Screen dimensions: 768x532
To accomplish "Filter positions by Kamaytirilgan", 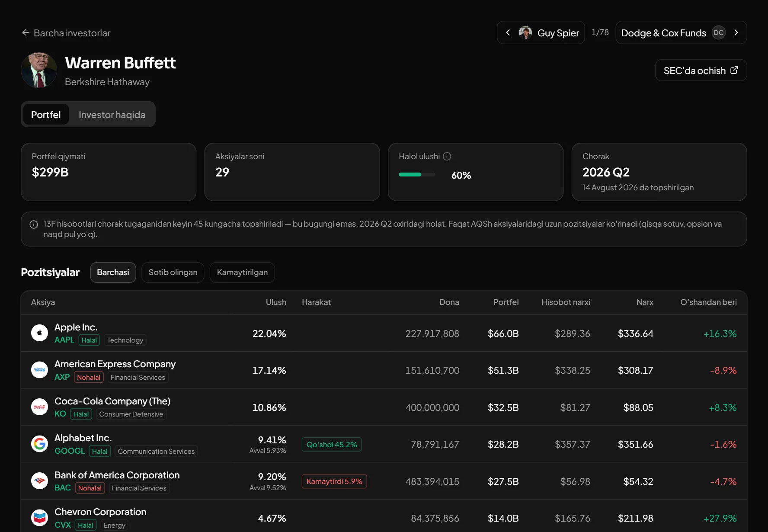I will point(242,272).
